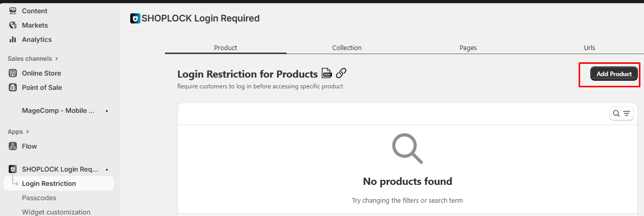
Task: Open the documentation file icon beside heading
Action: coord(326,74)
